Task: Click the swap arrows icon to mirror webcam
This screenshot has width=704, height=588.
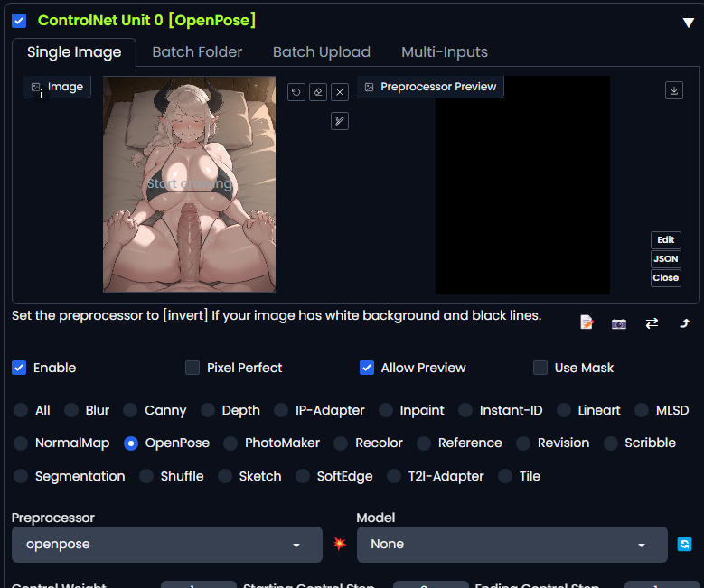Action: pos(652,323)
